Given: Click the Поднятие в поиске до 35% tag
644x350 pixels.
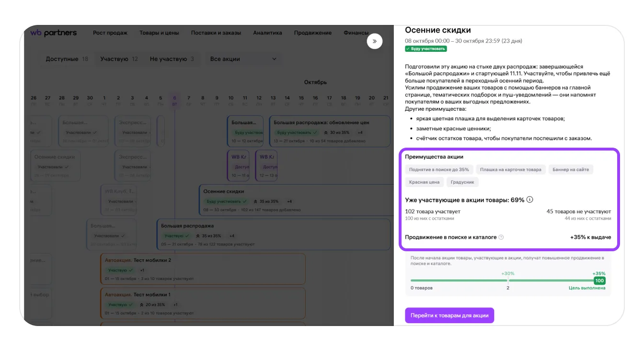Looking at the screenshot, I should [x=439, y=169].
